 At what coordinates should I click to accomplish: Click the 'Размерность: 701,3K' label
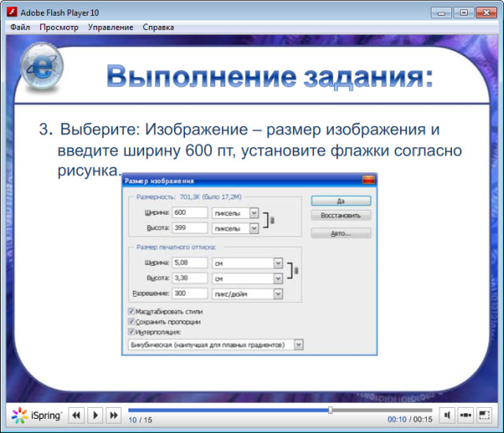coord(189,197)
